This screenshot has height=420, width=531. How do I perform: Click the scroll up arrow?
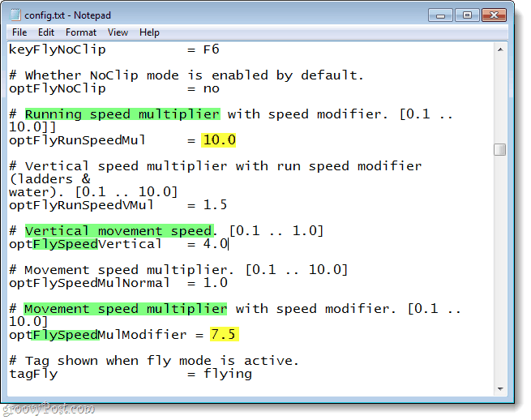500,49
